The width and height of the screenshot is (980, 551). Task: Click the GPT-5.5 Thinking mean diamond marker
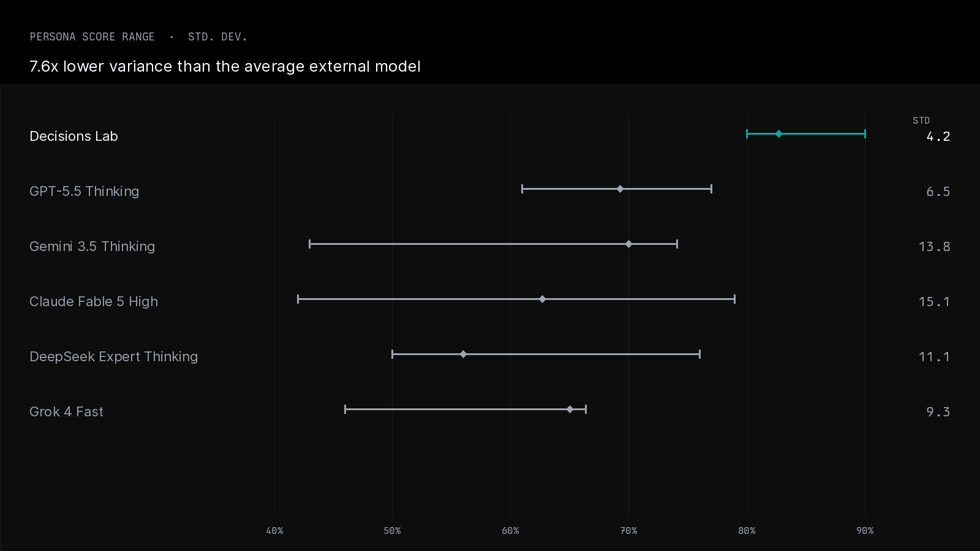pyautogui.click(x=620, y=189)
